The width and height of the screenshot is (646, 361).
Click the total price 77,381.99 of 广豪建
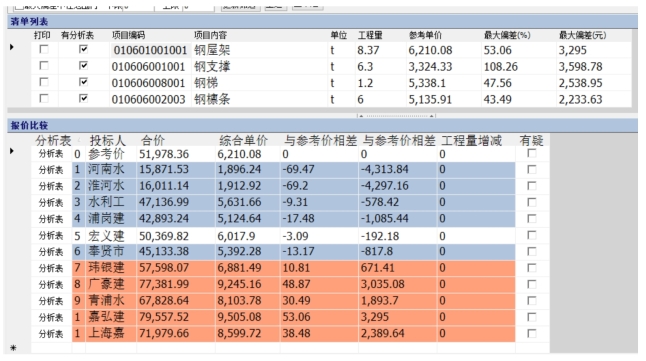[164, 284]
